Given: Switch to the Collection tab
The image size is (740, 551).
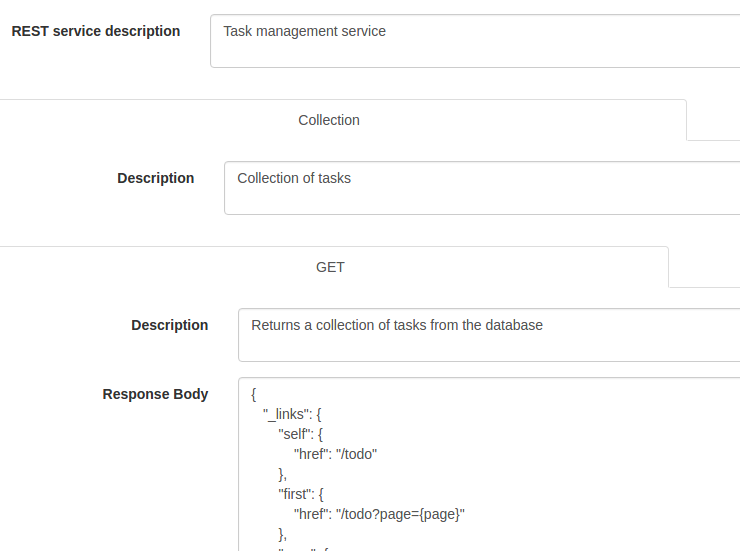Looking at the screenshot, I should click(x=329, y=120).
